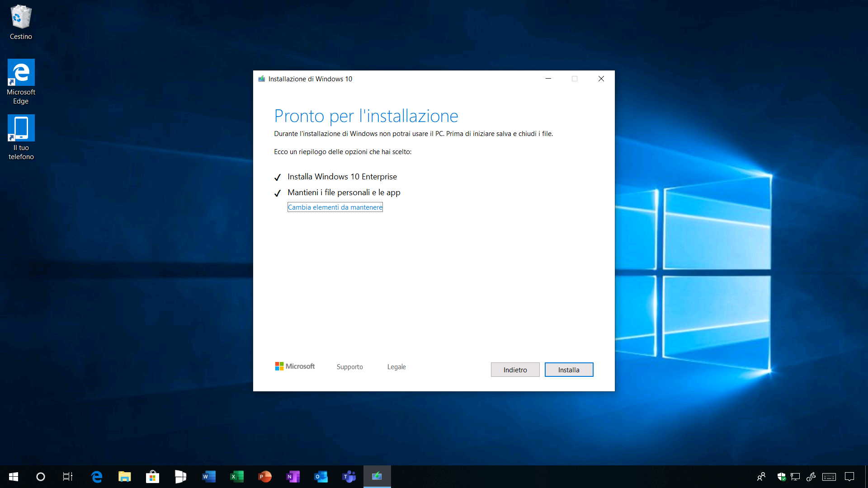Image resolution: width=868 pixels, height=488 pixels.
Task: Launch Microsoft Teams from the taskbar
Action: (x=349, y=477)
